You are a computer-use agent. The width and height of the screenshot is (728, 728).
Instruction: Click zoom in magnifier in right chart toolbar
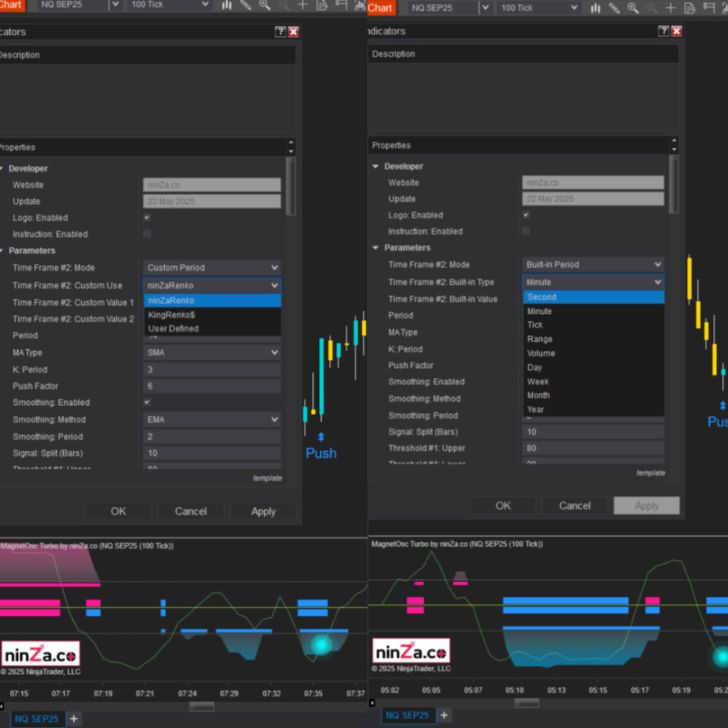tap(633, 8)
